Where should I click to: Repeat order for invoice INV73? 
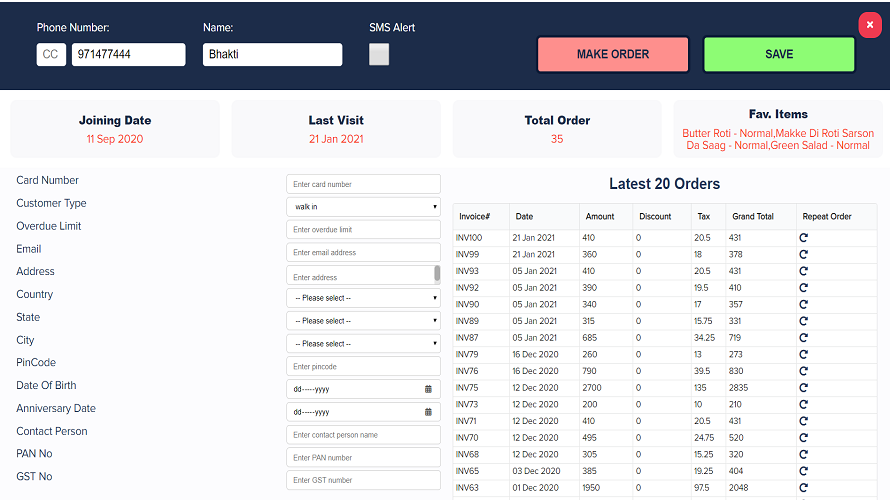[x=803, y=405]
